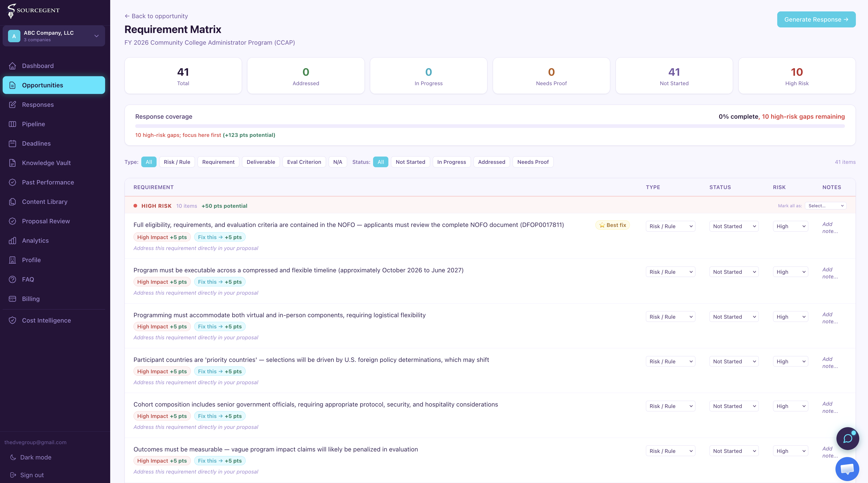Image resolution: width=868 pixels, height=483 pixels.
Task: Click High Impact badge on Outcomes row
Action: coord(162,461)
